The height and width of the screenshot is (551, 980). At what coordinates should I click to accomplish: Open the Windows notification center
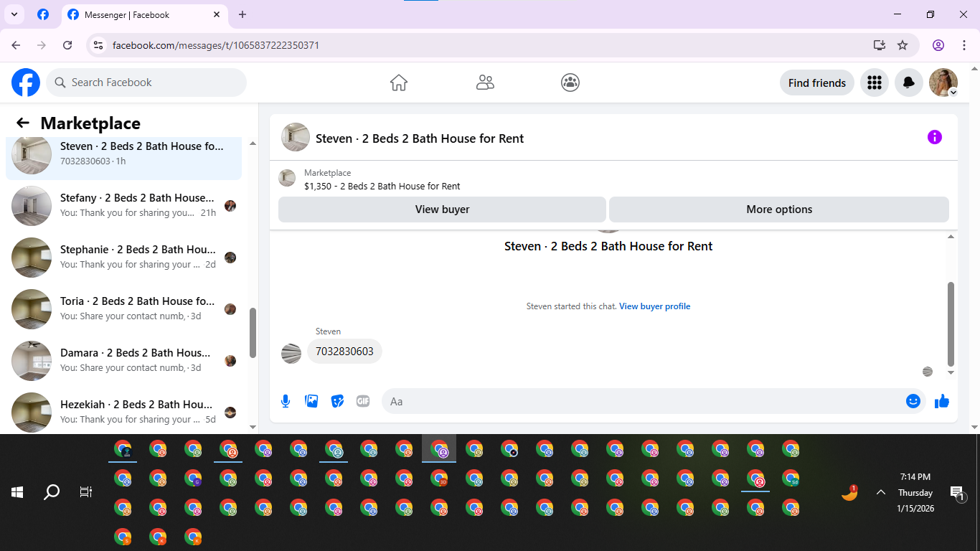tap(958, 493)
